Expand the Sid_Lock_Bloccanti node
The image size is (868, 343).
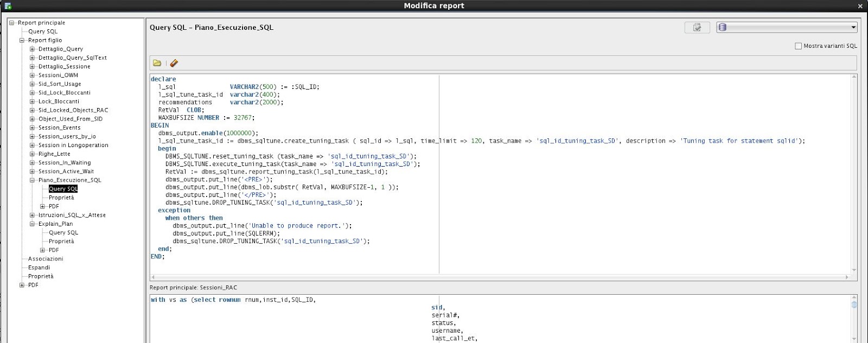[32, 92]
